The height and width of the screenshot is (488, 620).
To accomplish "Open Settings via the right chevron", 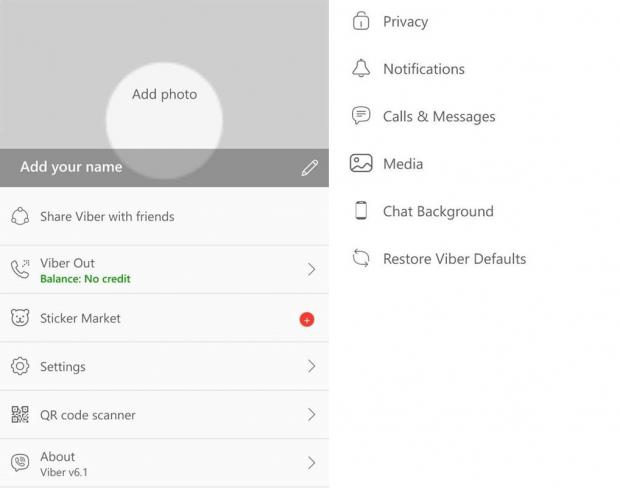I will pos(311,367).
